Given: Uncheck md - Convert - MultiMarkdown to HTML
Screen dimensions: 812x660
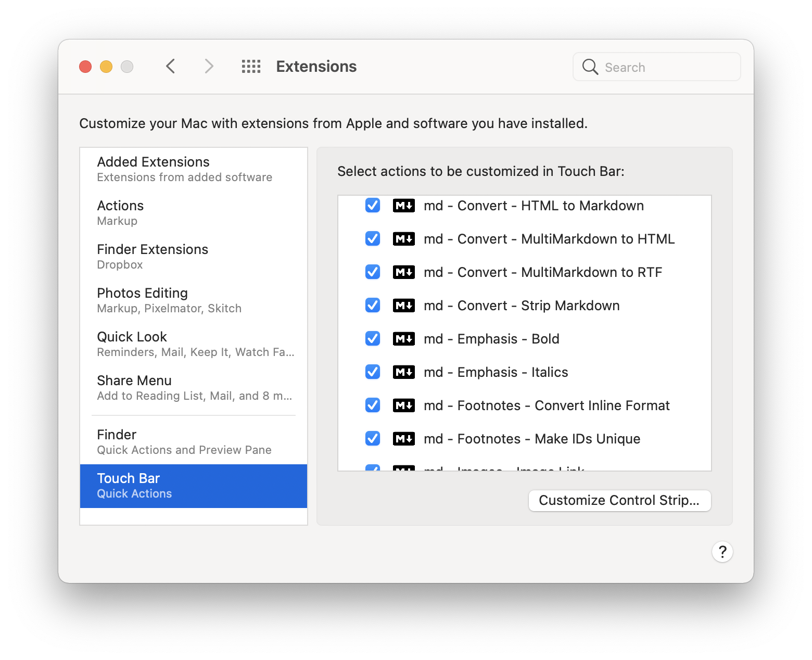Looking at the screenshot, I should [x=373, y=239].
